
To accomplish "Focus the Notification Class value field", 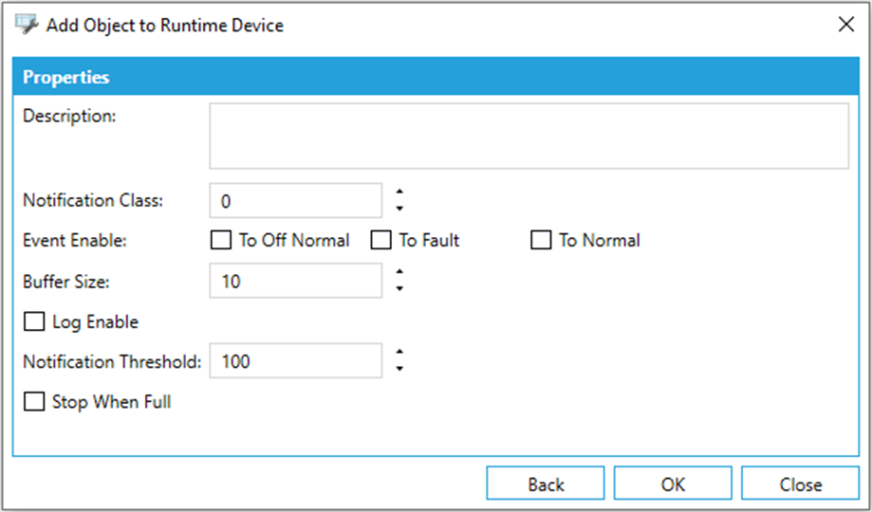I will [295, 201].
